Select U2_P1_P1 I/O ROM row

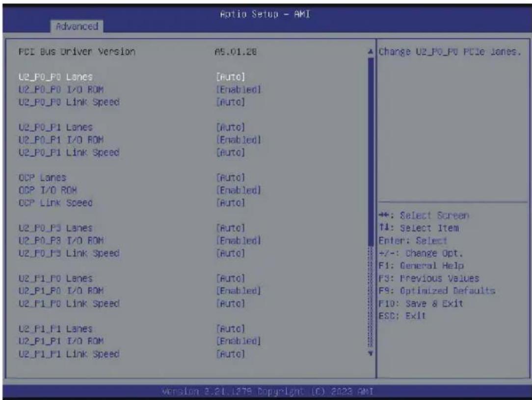coord(61,341)
